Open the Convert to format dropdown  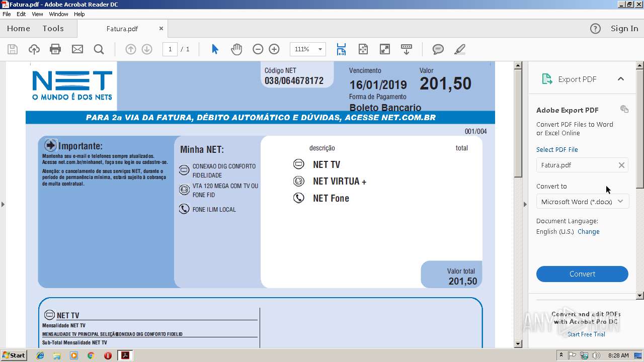(x=582, y=202)
